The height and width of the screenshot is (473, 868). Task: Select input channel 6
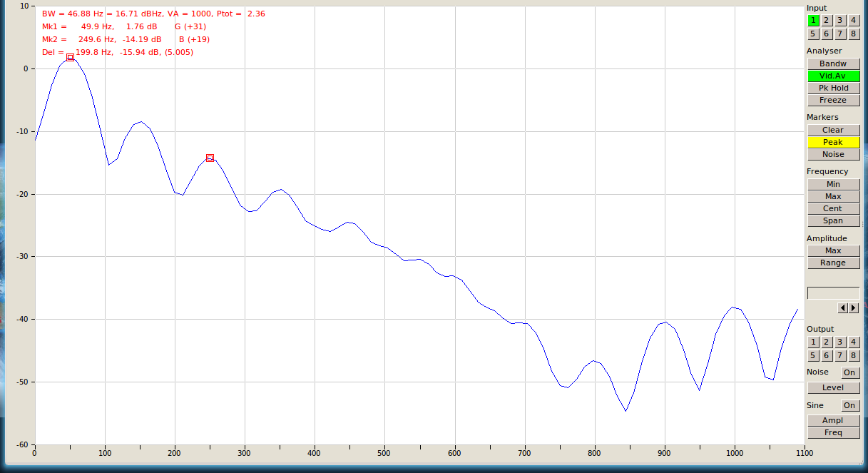tap(827, 34)
